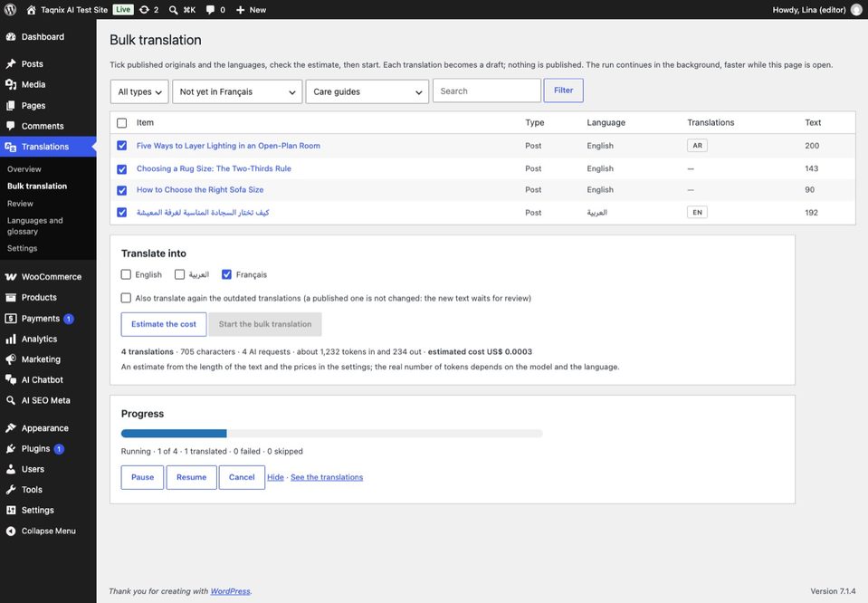
Task: Pause the running bulk translation
Action: (142, 477)
